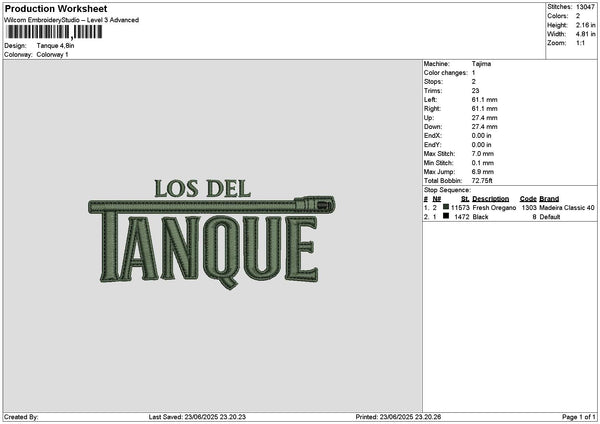Click the Black thread color swatch

(x=446, y=216)
